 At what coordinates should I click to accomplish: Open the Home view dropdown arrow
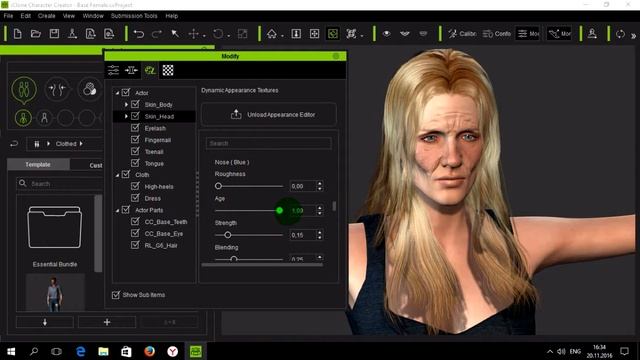coord(282,36)
